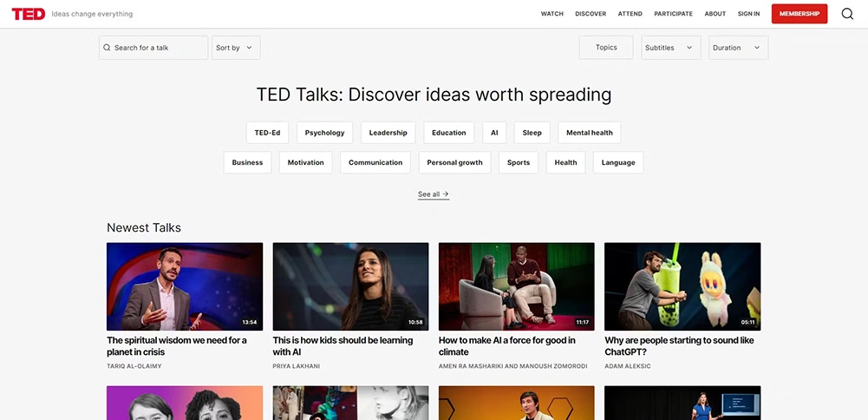Click the TED logo
Screen dimensions: 868x420
pyautogui.click(x=28, y=14)
